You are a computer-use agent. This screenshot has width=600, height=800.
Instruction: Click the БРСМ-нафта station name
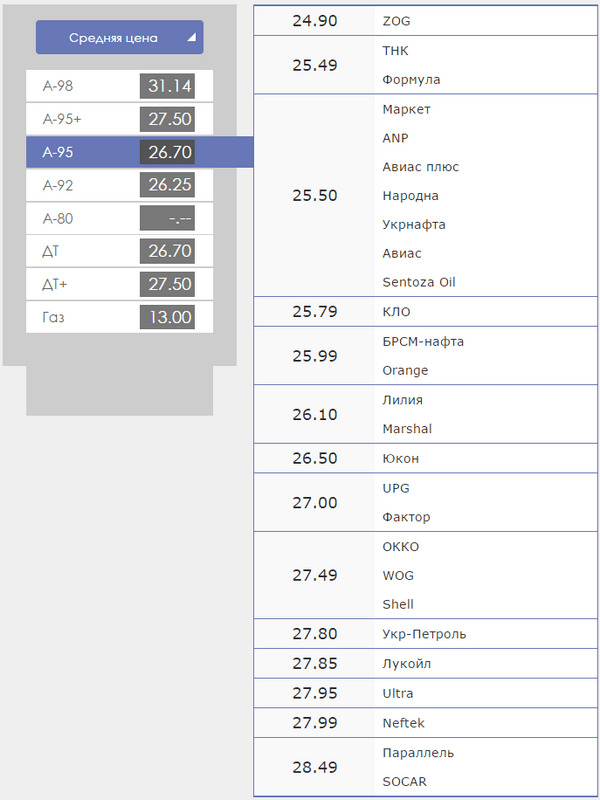423,341
